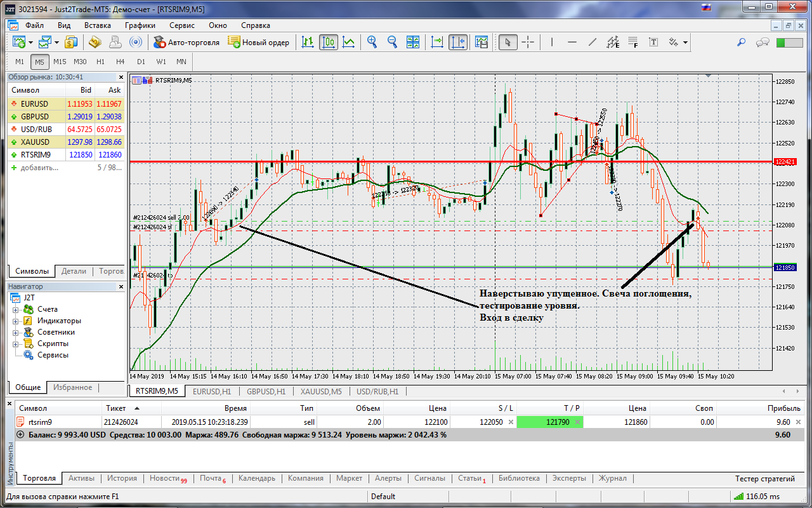
Task: Select the XAUUSD row in Market Watch
Action: point(66,142)
